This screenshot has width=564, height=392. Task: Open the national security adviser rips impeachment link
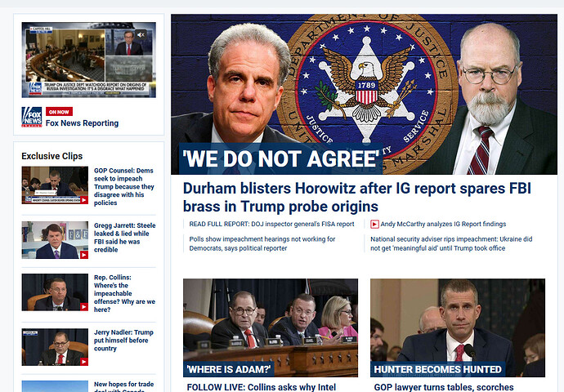point(451,243)
